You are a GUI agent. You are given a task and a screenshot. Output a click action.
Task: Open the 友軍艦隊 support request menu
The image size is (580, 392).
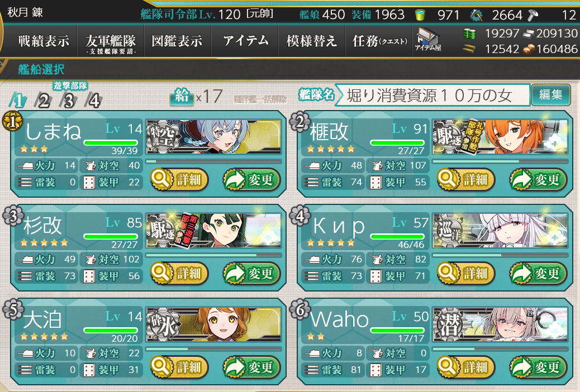(111, 42)
